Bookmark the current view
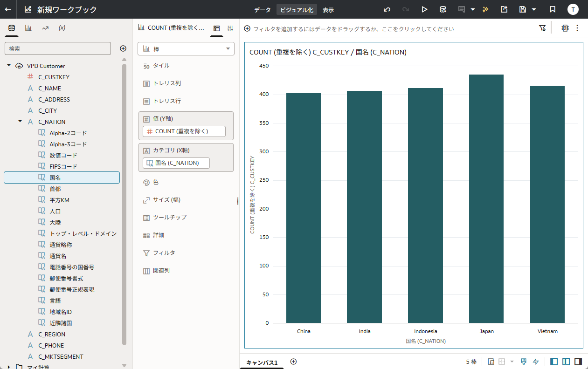 (x=553, y=9)
